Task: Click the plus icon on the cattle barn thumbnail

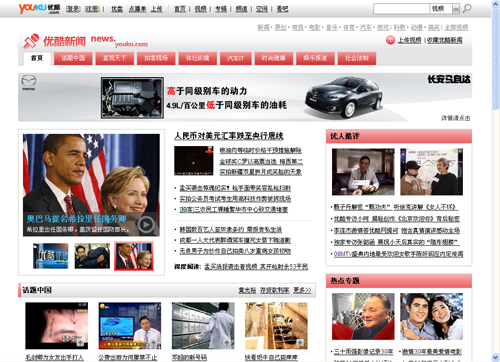Action: (x=300, y=342)
